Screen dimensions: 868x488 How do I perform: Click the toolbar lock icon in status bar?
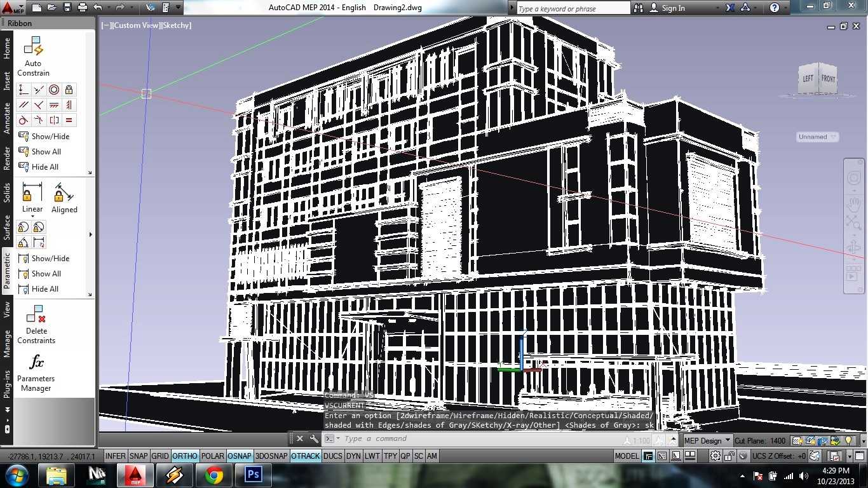click(x=730, y=456)
